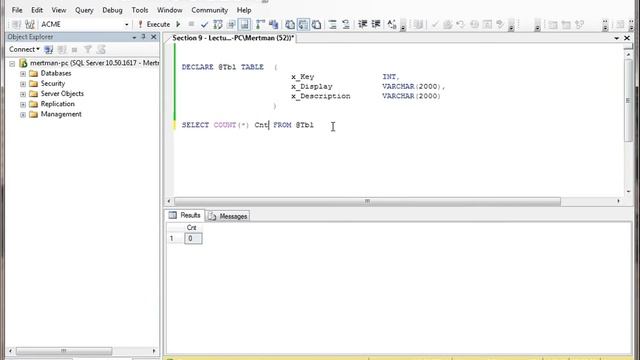Viewport: 640px width, 360px height.
Task: Close the Object Explorer panel
Action: coord(153,37)
